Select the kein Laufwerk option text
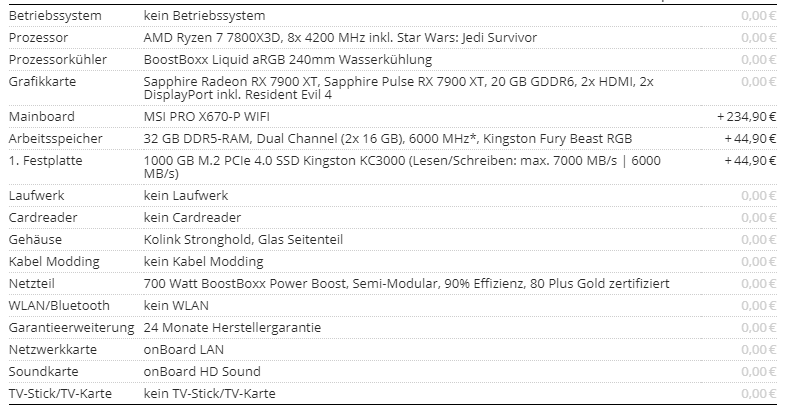This screenshot has width=791, height=406. coord(186,196)
